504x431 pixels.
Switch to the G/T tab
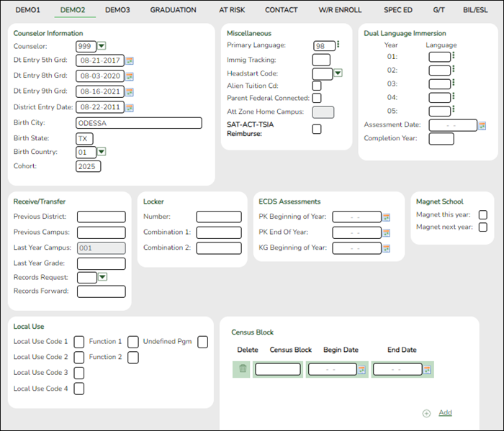tap(438, 10)
